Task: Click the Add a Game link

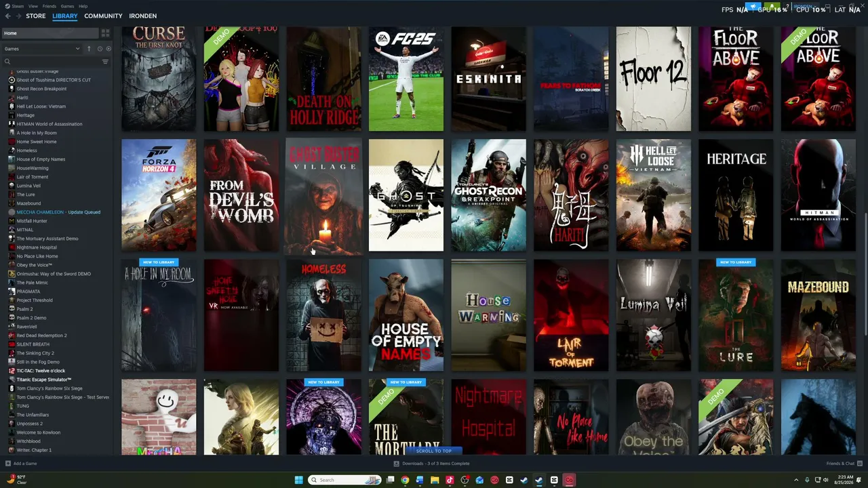Action: click(x=25, y=464)
